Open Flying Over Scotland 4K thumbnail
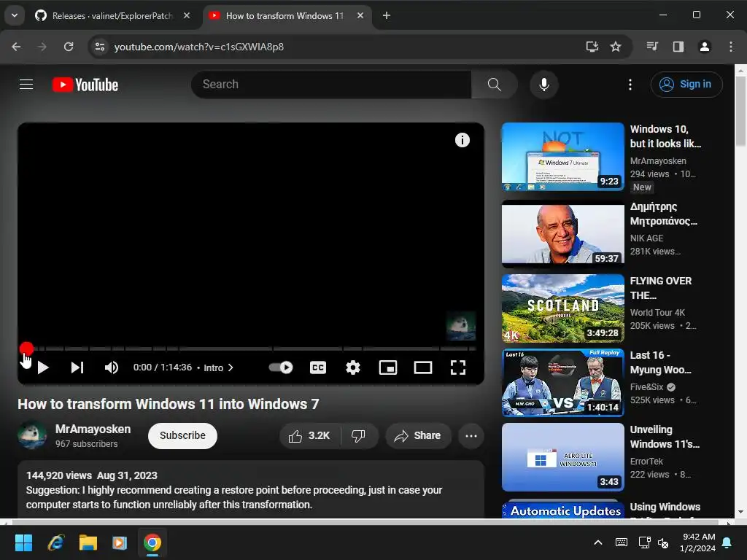Image resolution: width=747 pixels, height=560 pixels. click(x=562, y=308)
